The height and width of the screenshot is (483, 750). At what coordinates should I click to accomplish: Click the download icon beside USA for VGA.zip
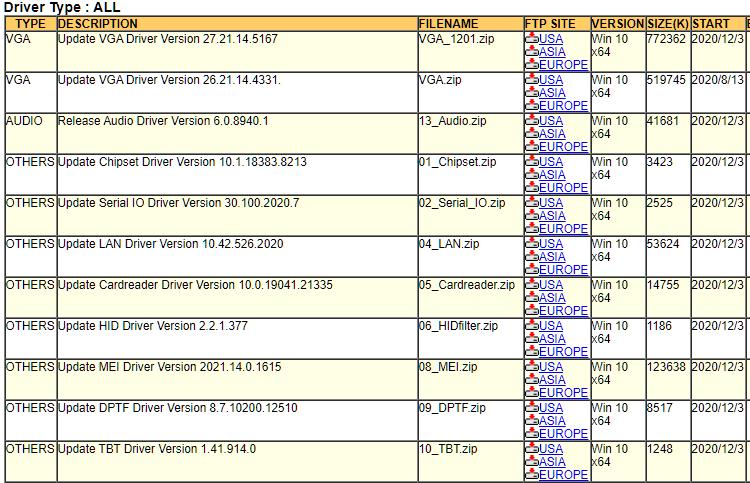point(532,80)
